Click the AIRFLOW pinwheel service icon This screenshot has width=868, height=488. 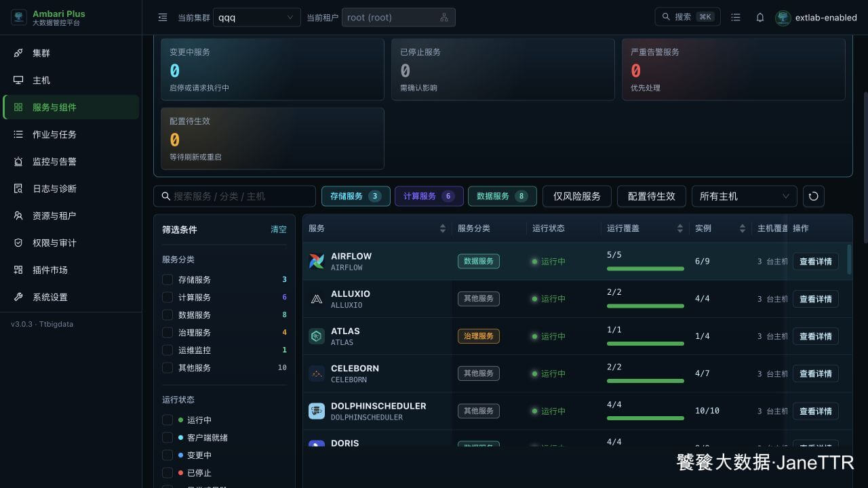317,261
